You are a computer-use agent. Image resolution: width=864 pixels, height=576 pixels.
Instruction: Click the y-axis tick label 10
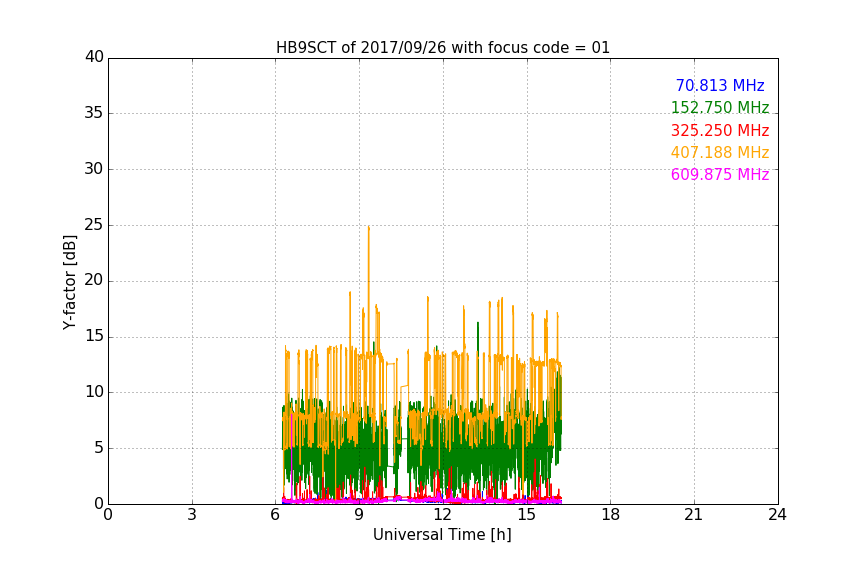(94, 392)
